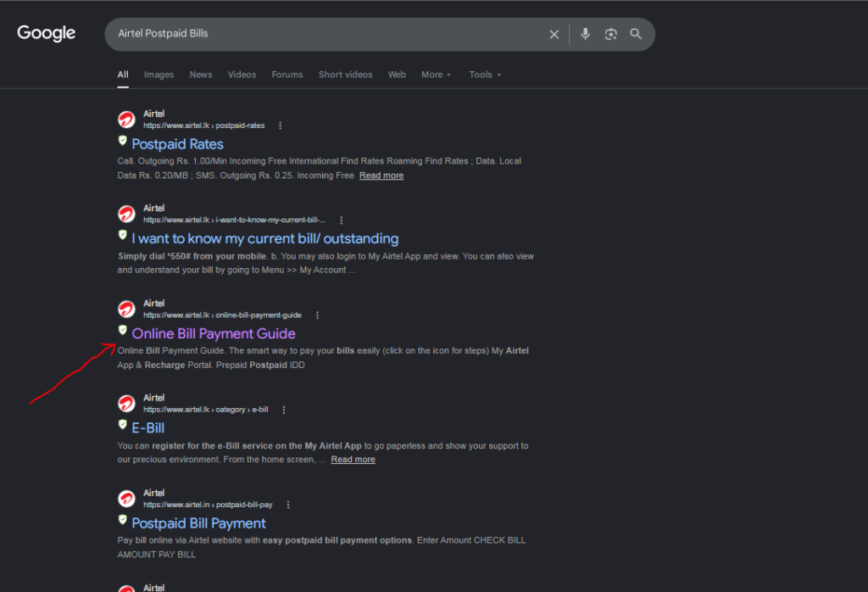Expand the Tools dropdown
Viewport: 868px width, 592px height.
coord(485,75)
